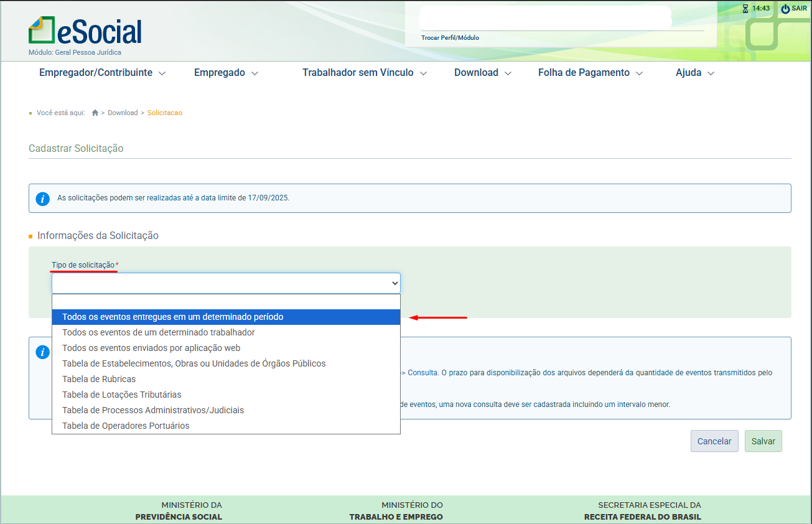Click 'Ministério do Trabalho e Emprego' footer text
The image size is (812, 524).
coord(396,511)
